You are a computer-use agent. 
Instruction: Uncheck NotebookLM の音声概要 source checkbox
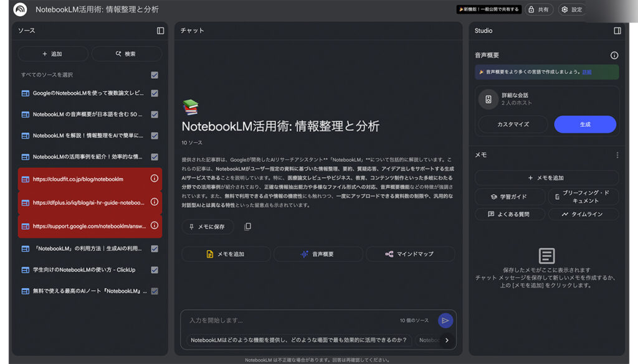[155, 114]
